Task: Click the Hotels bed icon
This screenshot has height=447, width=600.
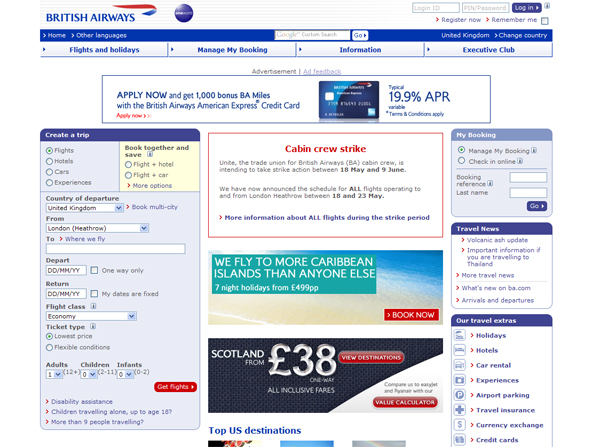Action: click(460, 350)
